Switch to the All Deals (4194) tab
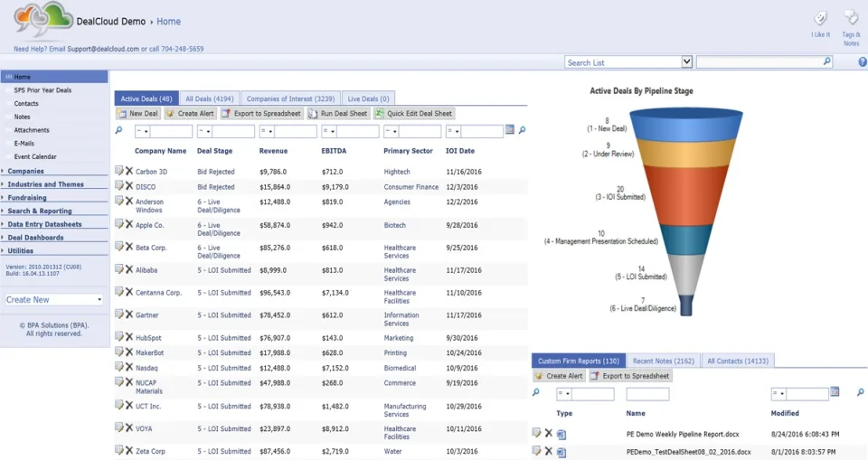868x460 pixels. point(209,99)
